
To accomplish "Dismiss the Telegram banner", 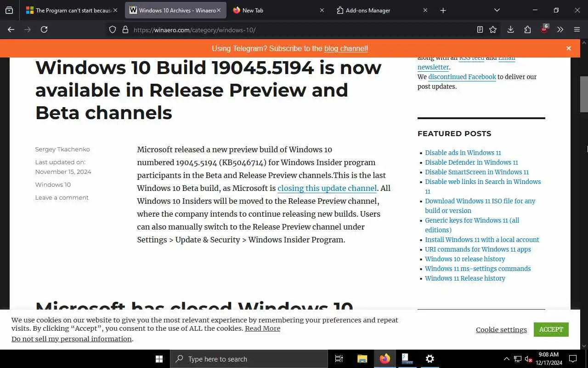I will tap(569, 48).
